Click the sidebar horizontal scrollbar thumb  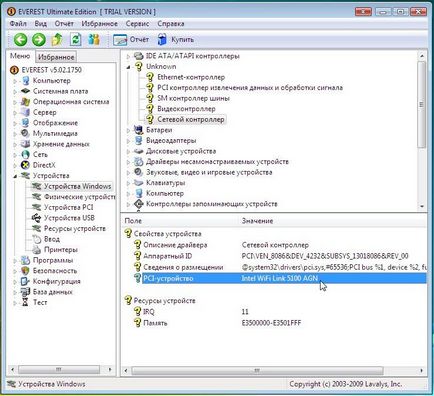[x=59, y=369]
